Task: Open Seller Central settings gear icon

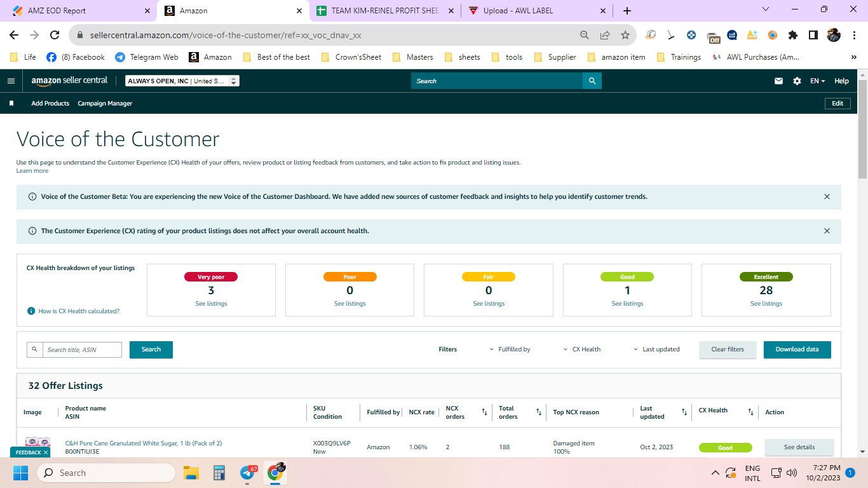Action: pos(797,81)
